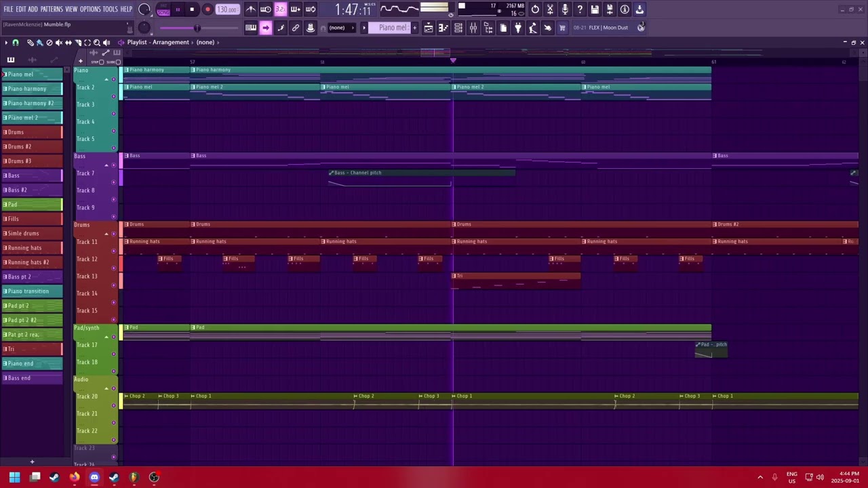Screen dimensions: 868x488
Task: Collapse the Audio track group
Action: [x=106, y=388]
